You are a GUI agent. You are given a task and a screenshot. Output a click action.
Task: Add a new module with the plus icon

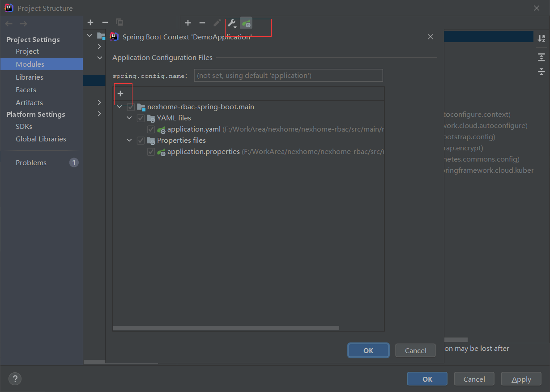[90, 22]
